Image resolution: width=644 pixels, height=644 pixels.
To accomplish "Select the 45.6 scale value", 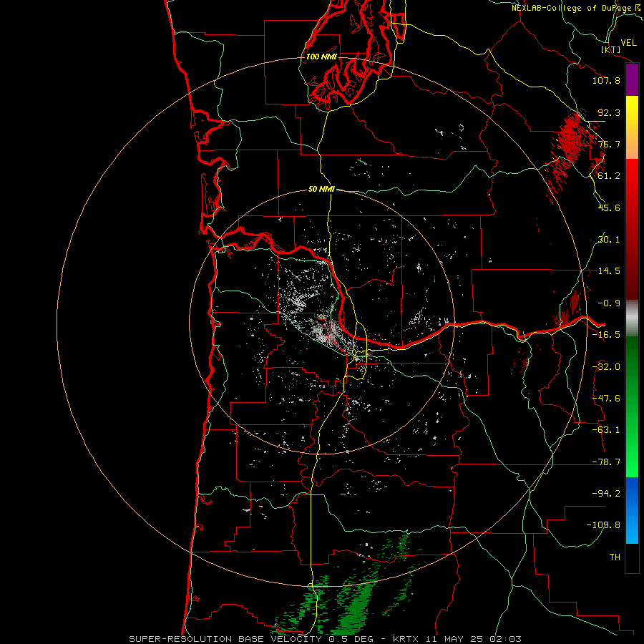I will coord(609,208).
